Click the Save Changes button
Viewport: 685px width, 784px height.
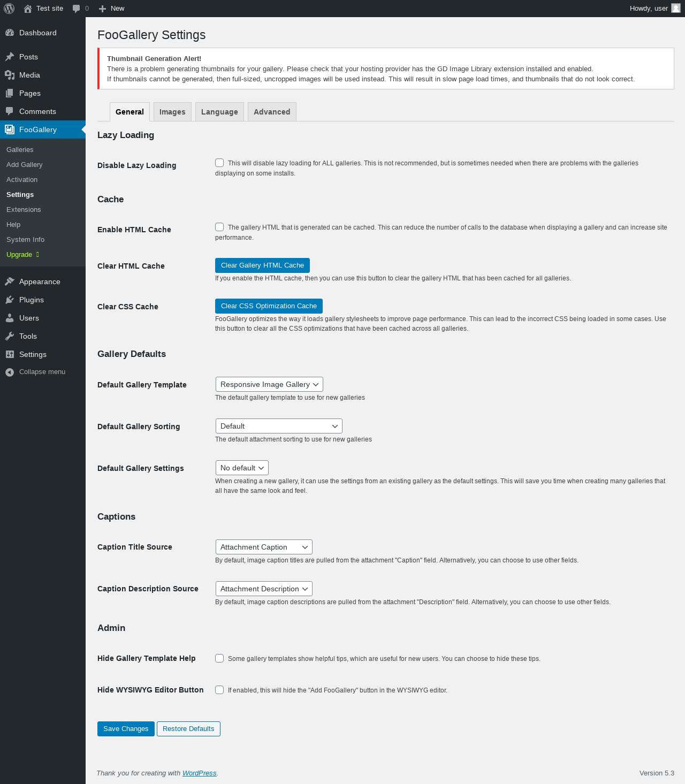point(126,729)
